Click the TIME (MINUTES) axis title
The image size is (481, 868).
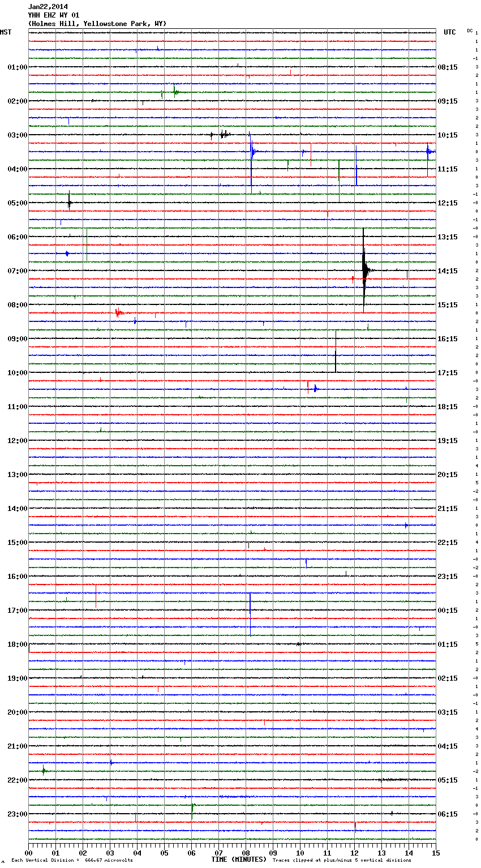tap(239, 860)
